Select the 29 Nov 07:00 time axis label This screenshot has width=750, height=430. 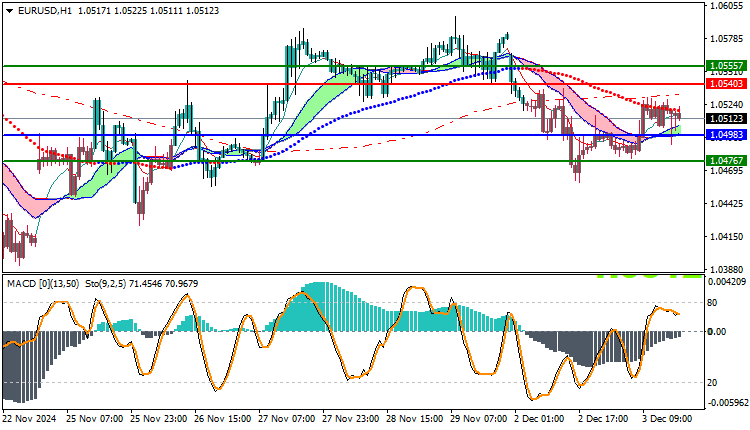point(478,419)
